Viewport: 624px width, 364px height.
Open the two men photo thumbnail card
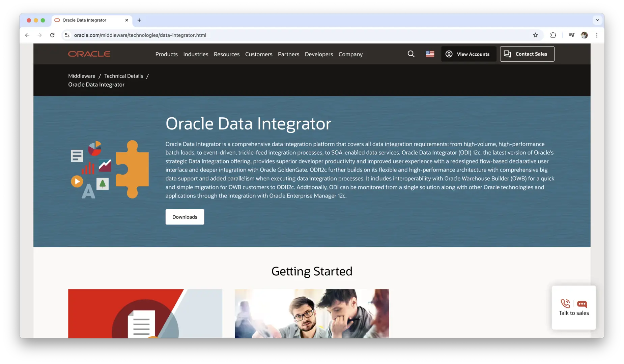(312, 314)
